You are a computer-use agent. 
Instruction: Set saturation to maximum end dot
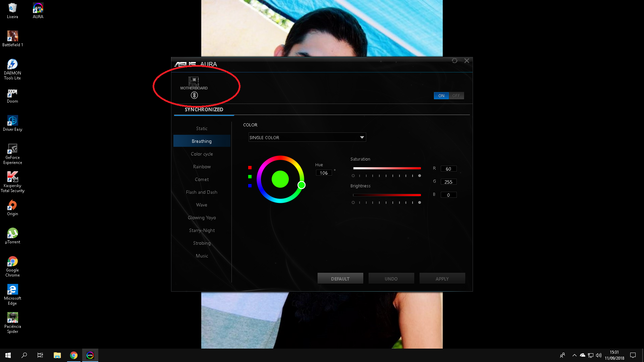click(420, 176)
